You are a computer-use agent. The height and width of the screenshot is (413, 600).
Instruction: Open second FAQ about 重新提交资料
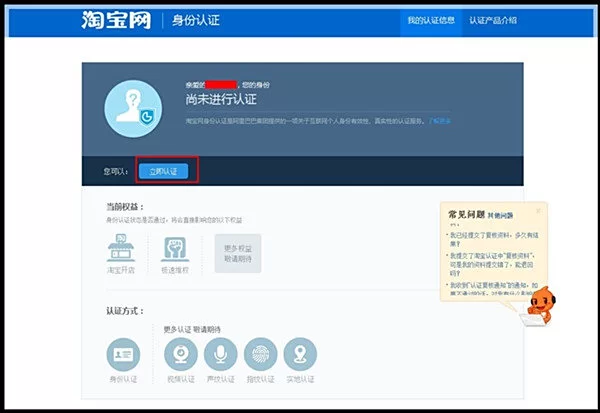(x=490, y=263)
